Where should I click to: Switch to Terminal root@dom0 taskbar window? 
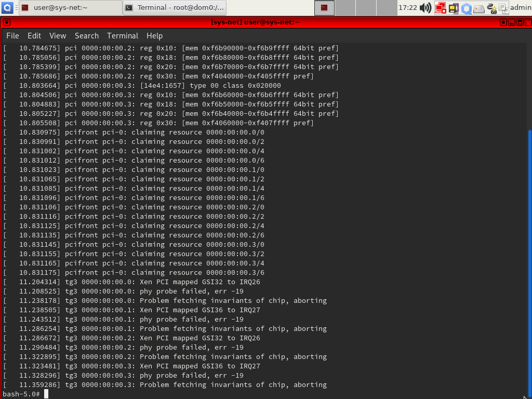(x=175, y=8)
